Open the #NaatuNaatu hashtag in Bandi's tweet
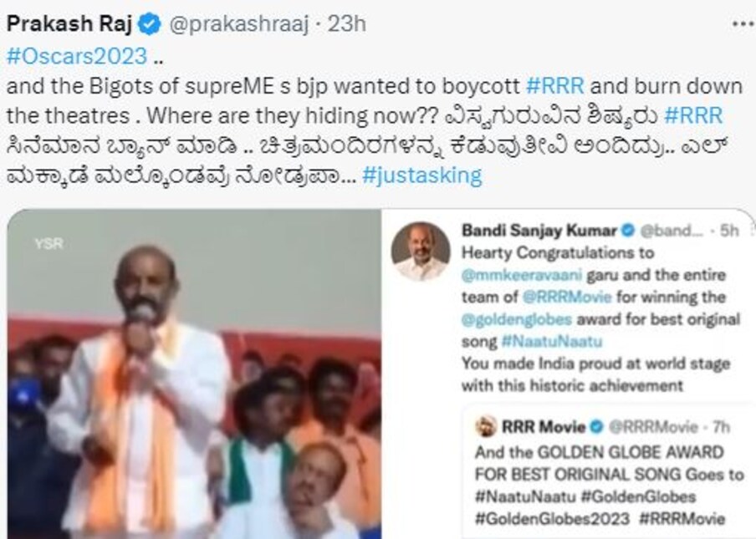This screenshot has height=539, width=756. click(x=552, y=341)
